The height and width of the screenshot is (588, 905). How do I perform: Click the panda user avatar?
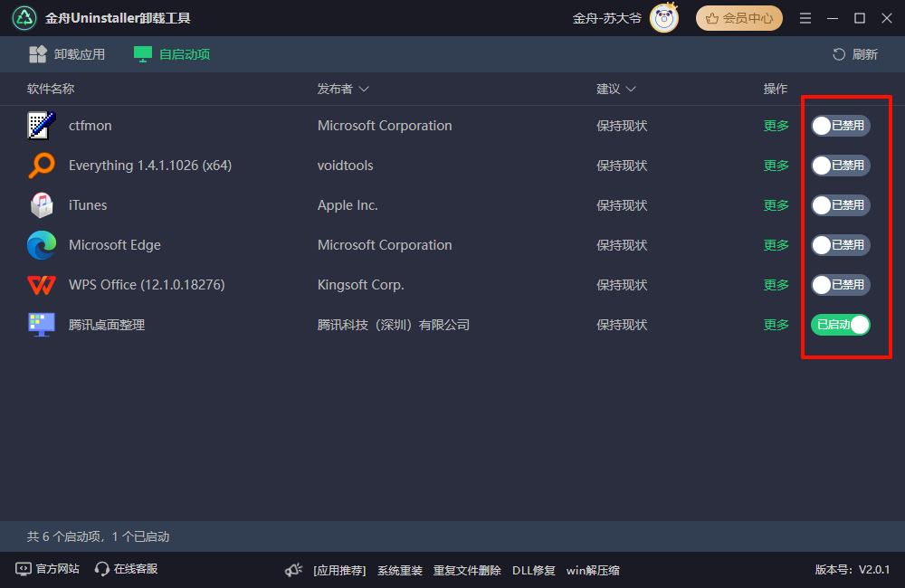pyautogui.click(x=663, y=18)
